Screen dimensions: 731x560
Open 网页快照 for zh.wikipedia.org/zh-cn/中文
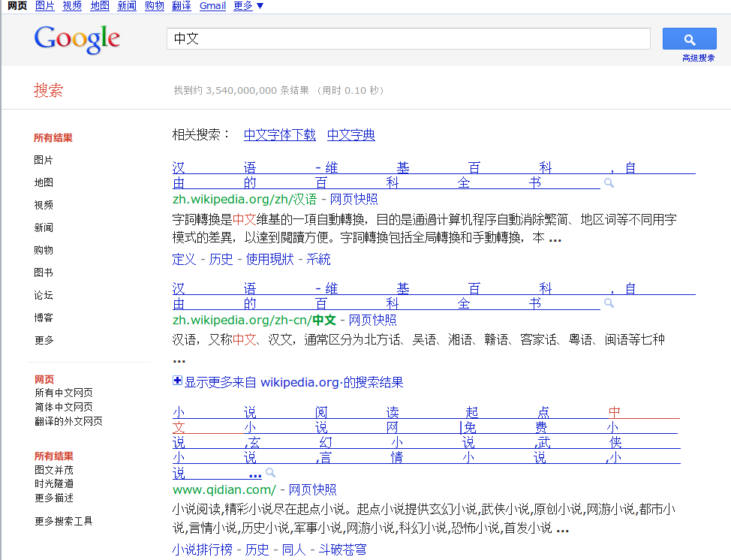click(372, 321)
